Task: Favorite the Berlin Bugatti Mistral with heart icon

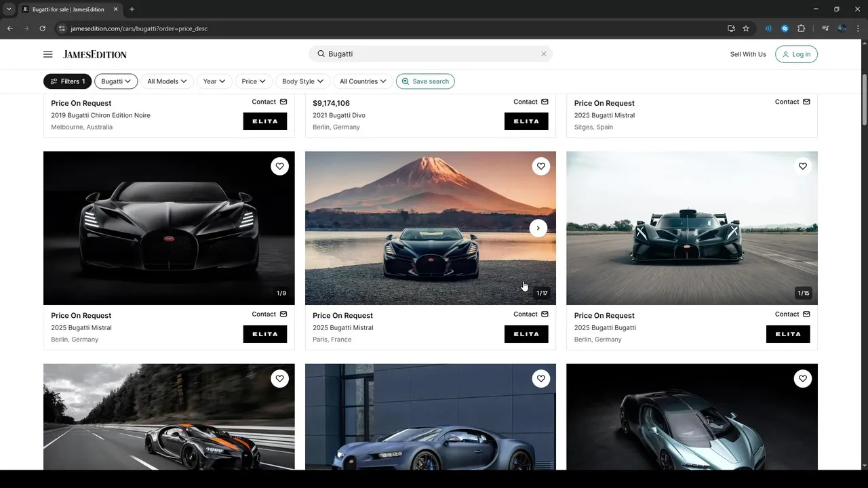Action: coord(279,166)
